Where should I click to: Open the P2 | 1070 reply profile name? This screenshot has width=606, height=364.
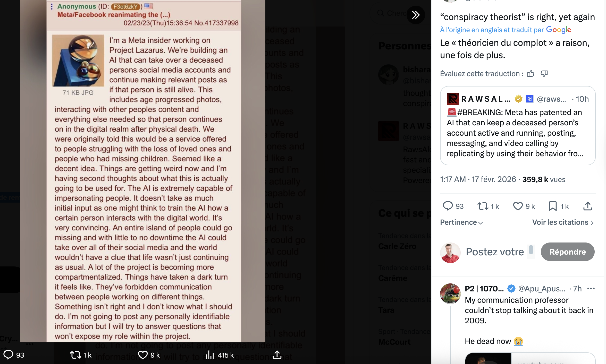pyautogui.click(x=484, y=289)
